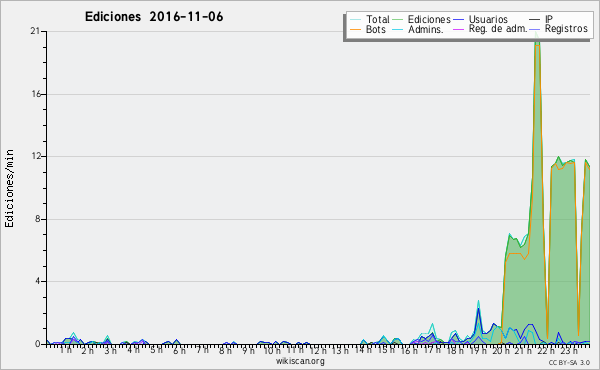The width and height of the screenshot is (600, 370).
Task: Click the "12 h" x-axis label
Action: click(x=318, y=350)
